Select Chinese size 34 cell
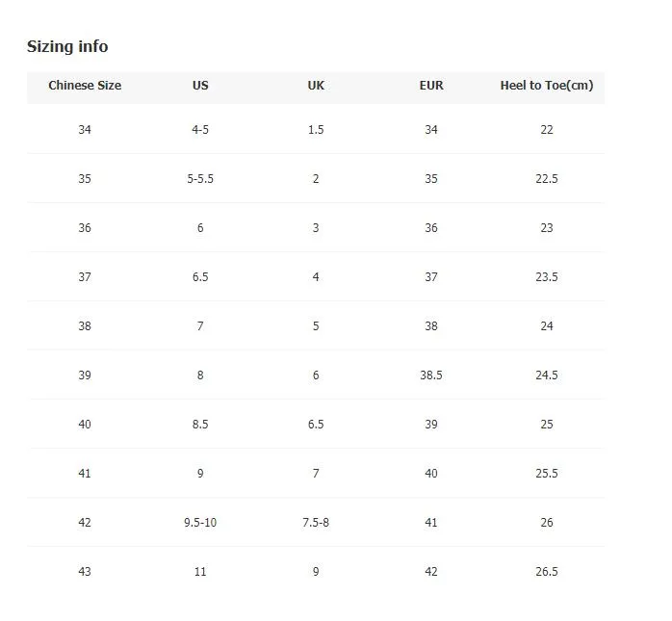Viewport: 672px width, 621px height. tap(85, 129)
